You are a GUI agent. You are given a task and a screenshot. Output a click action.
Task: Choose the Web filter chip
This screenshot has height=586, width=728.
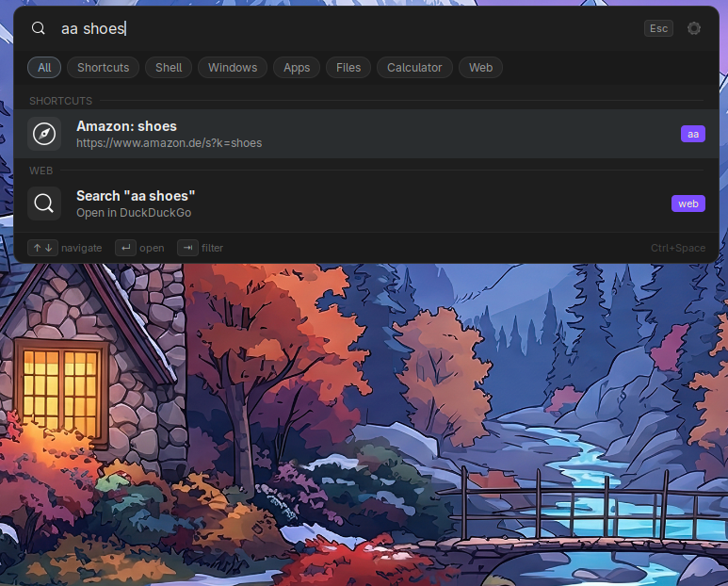click(x=480, y=67)
